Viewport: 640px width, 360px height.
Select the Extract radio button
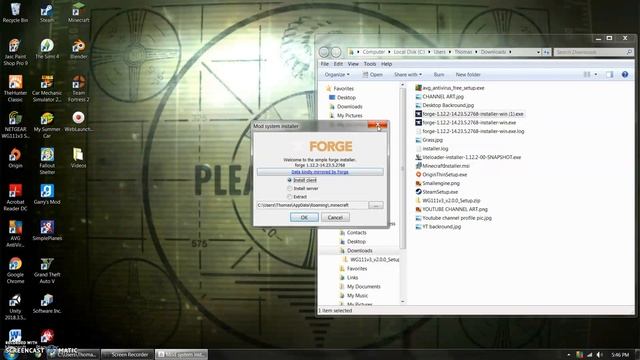(x=289, y=197)
